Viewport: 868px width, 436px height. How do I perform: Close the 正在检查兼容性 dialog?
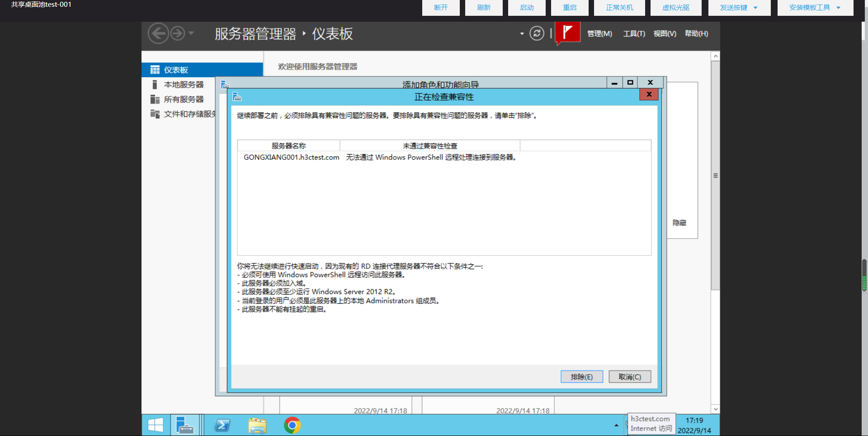649,94
